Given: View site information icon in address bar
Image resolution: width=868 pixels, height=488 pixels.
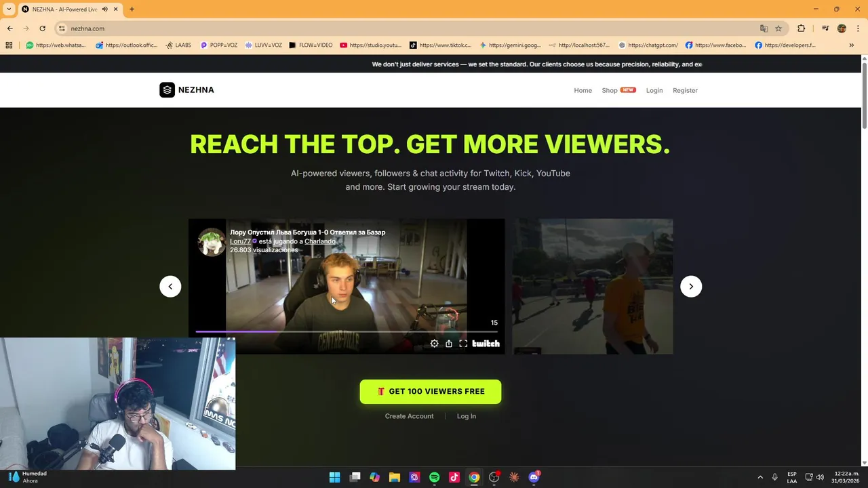Looking at the screenshot, I should 62,28.
